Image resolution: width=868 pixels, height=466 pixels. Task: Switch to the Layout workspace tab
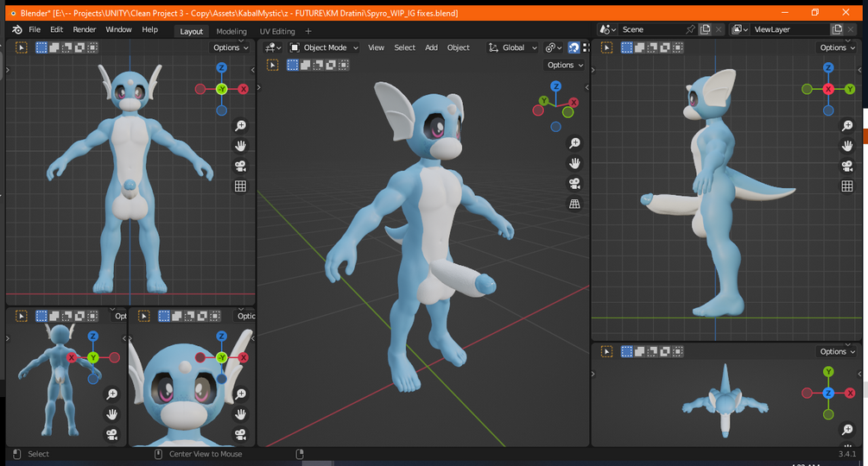coord(192,32)
